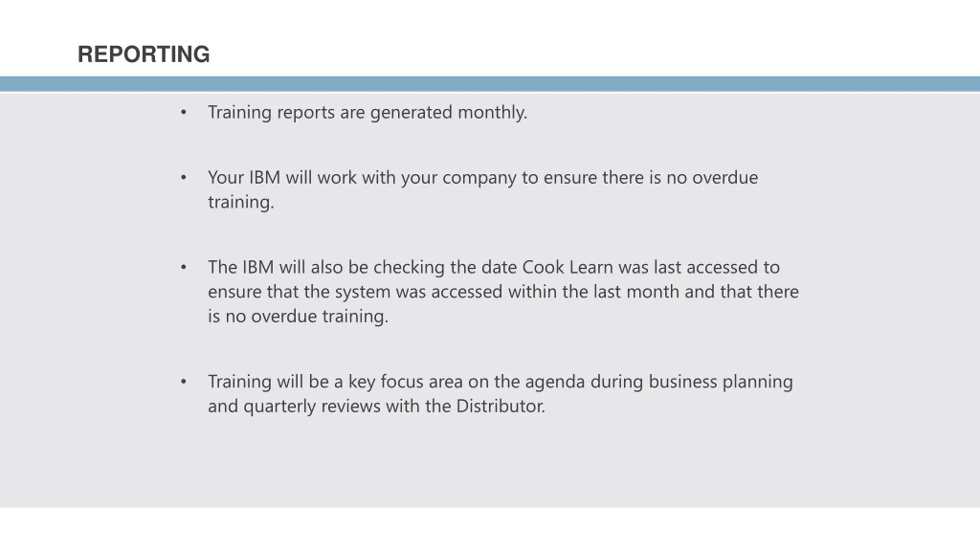The image size is (980, 551).
Task: Click the blue divider bar under the title
Action: [490, 84]
